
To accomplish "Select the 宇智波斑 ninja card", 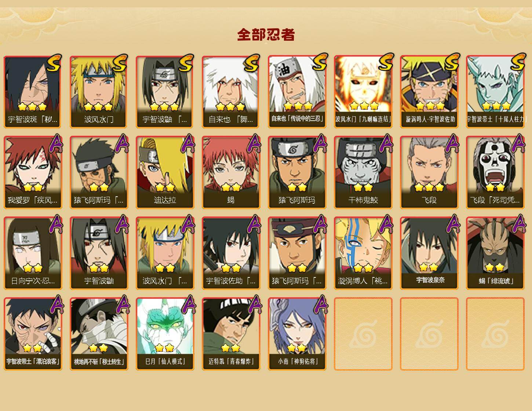I will pos(33,92).
